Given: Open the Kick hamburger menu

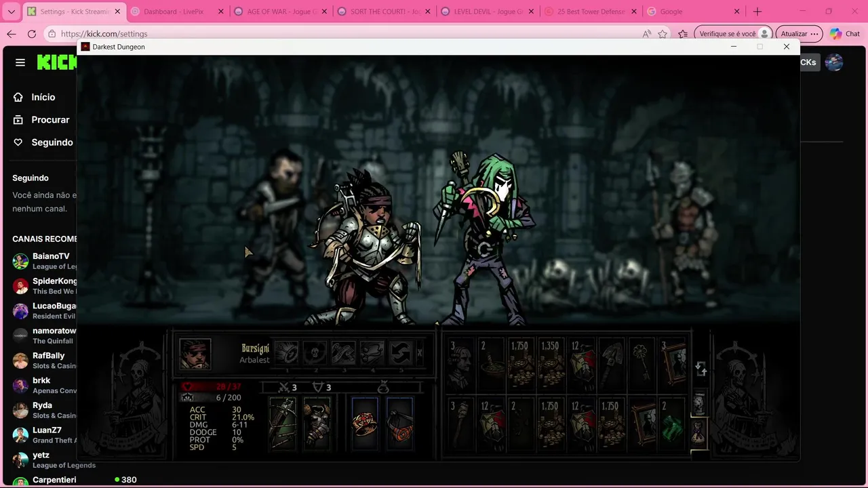Looking at the screenshot, I should [20, 62].
